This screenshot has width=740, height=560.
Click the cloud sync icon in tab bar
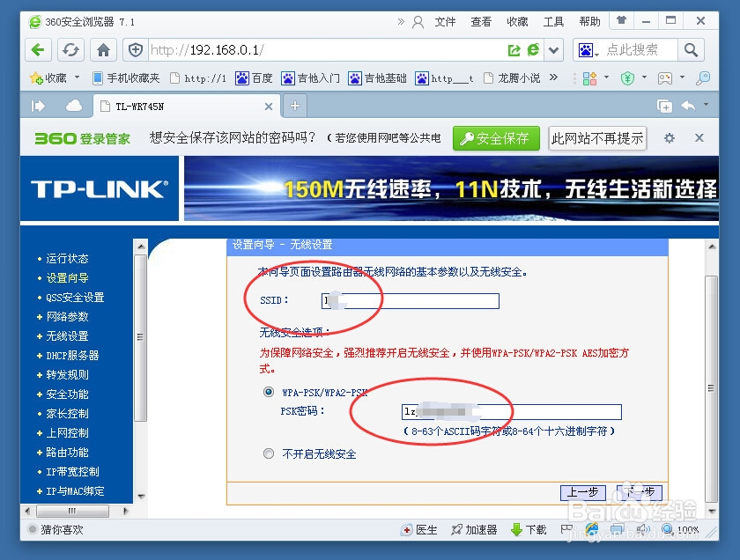(x=74, y=106)
